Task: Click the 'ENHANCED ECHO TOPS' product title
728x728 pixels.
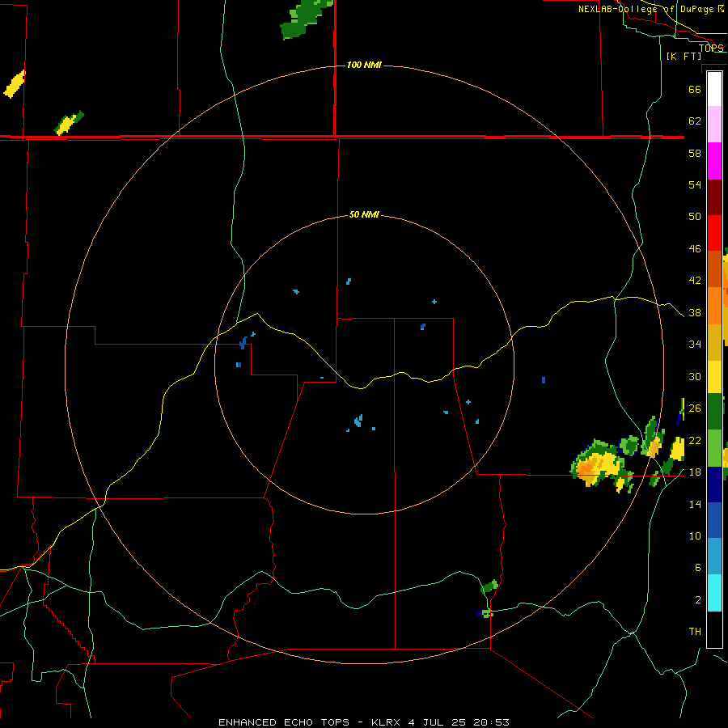Action: tap(284, 722)
